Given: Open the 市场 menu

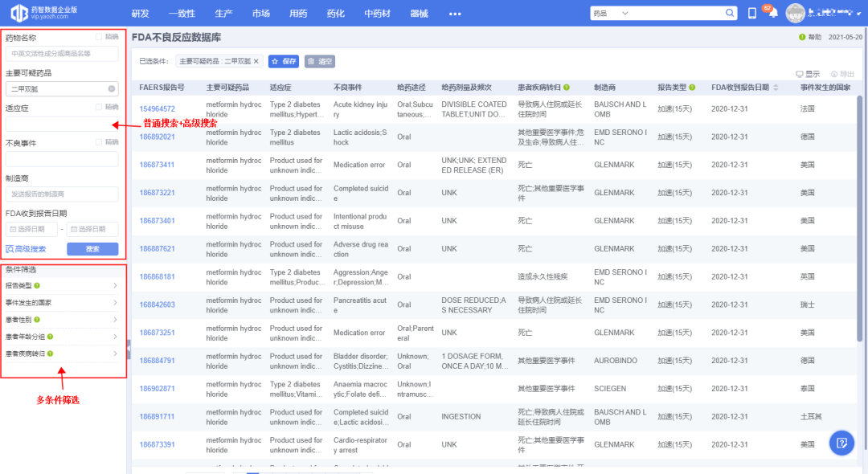Looking at the screenshot, I should [x=261, y=14].
